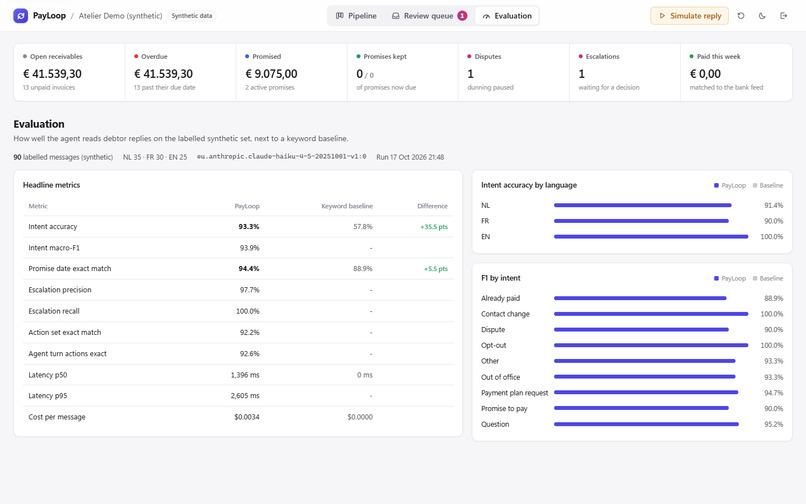Click the Intent macro-F1 row label
The width and height of the screenshot is (806, 504).
[x=54, y=248]
